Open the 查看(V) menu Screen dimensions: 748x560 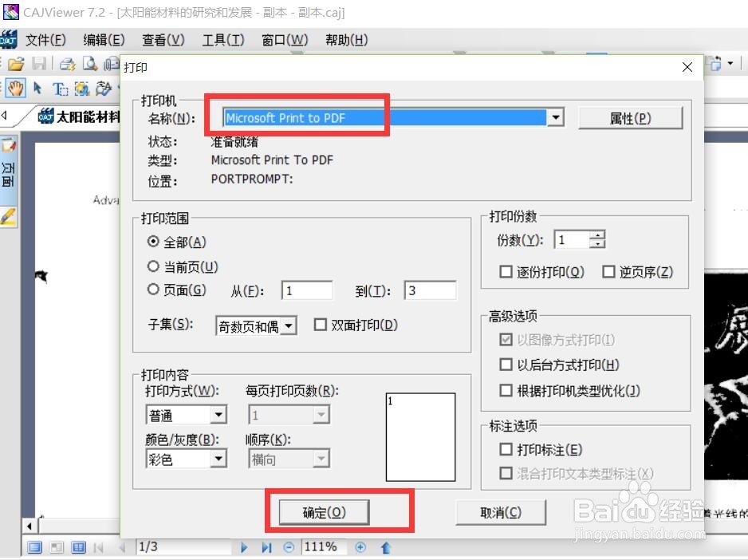[163, 40]
